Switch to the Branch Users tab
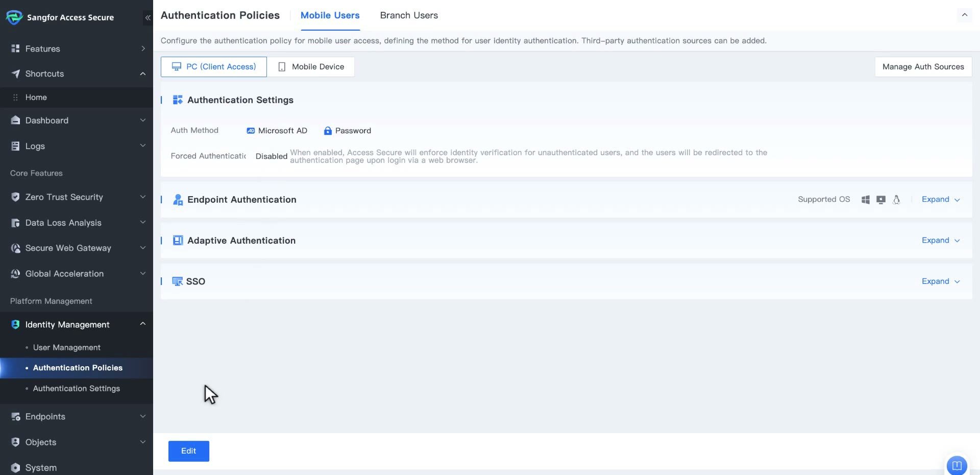The image size is (980, 475). click(x=409, y=15)
